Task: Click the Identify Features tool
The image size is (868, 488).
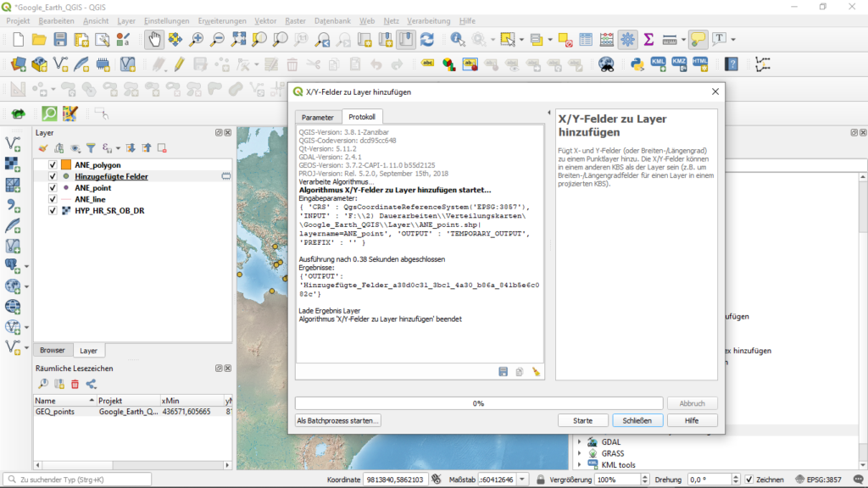Action: (x=458, y=39)
